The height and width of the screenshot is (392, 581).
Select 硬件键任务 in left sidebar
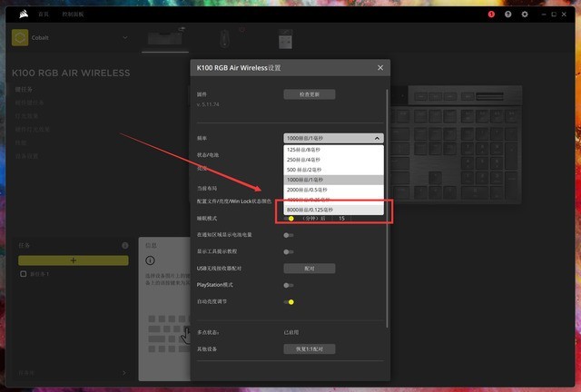29,103
